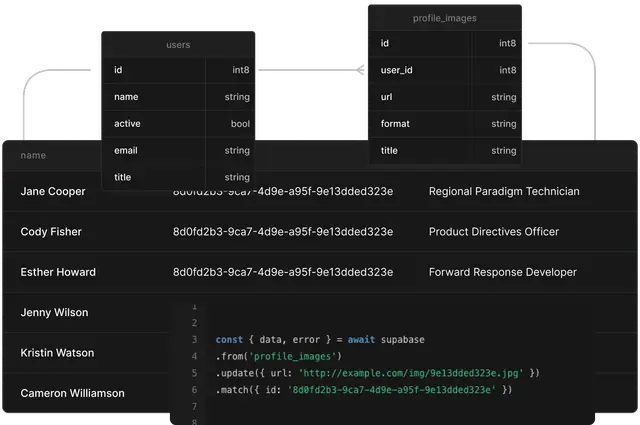Select the format field in profile_images
Viewport: 640px width, 425px height.
[x=395, y=124]
